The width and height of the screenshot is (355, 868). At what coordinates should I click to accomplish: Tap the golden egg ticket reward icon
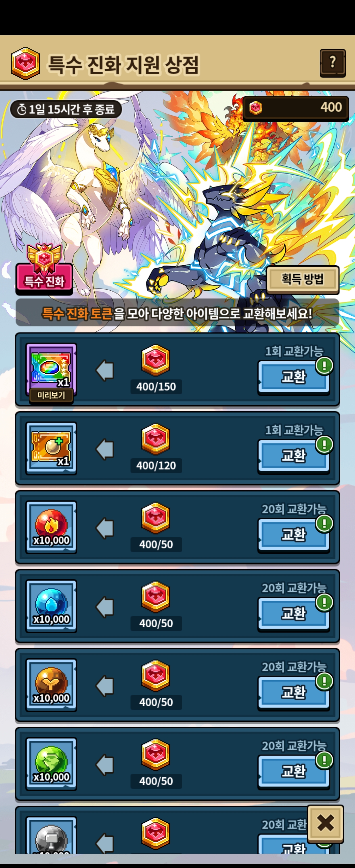(x=51, y=448)
